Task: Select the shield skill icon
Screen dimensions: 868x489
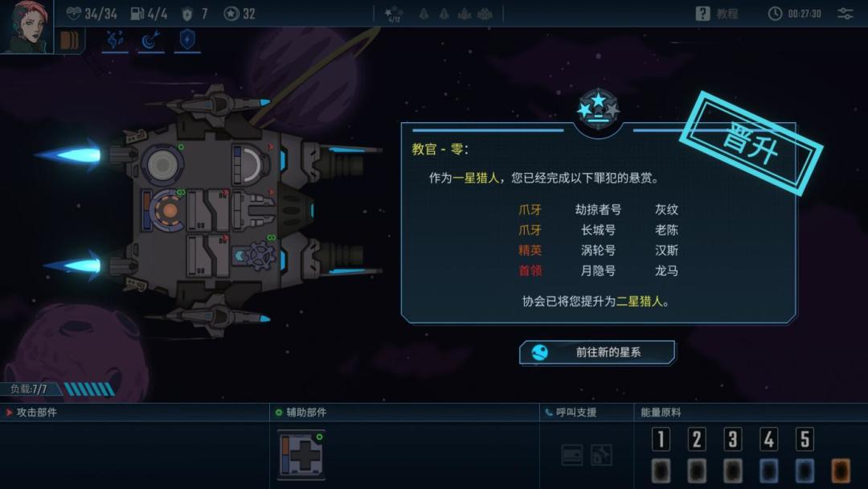Action: (x=187, y=40)
